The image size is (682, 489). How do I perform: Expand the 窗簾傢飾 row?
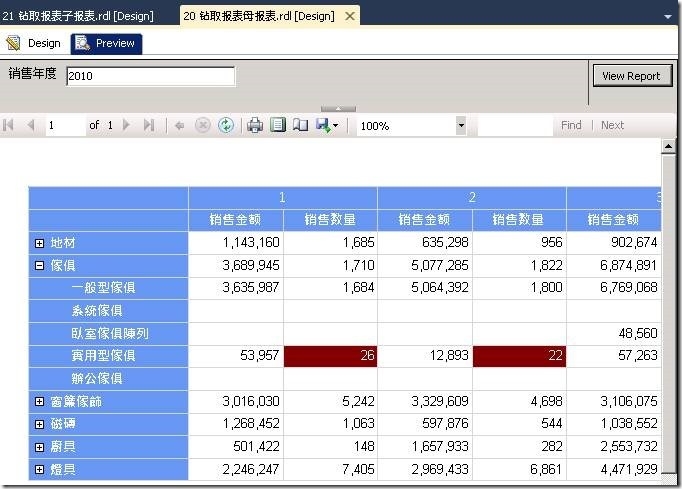pos(40,402)
